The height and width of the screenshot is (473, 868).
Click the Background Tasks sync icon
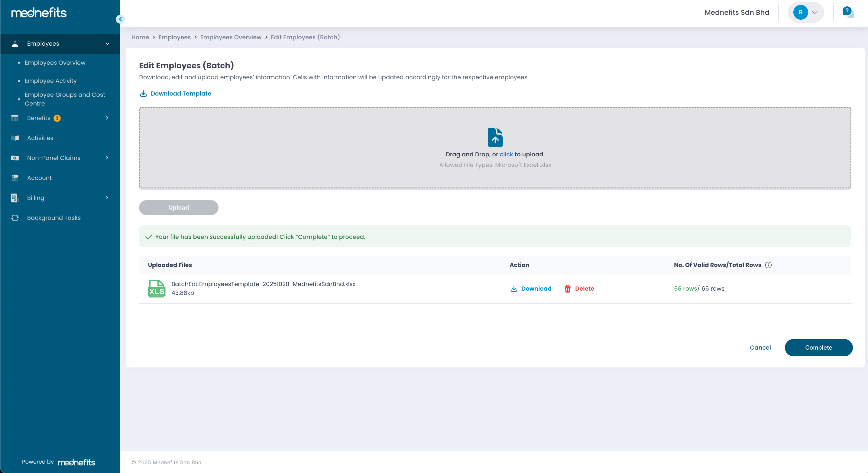pyautogui.click(x=15, y=218)
